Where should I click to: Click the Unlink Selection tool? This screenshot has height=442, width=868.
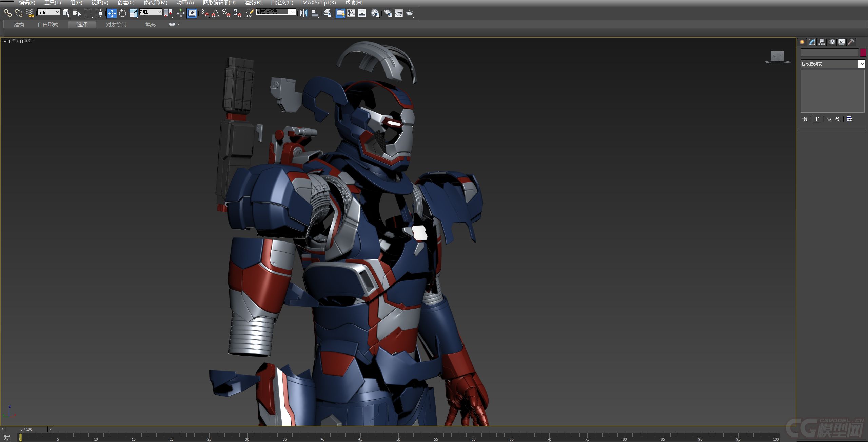pos(19,13)
